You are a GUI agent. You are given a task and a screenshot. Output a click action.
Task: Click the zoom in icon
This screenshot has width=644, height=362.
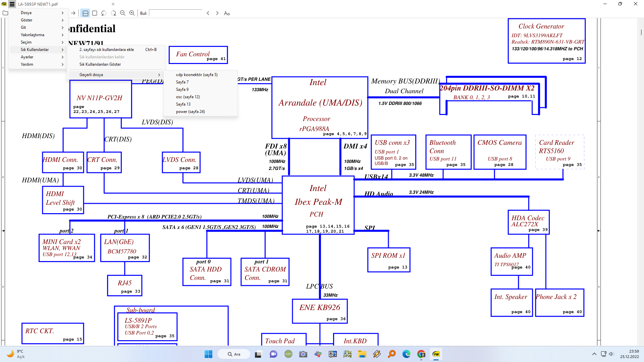pyautogui.click(x=133, y=13)
